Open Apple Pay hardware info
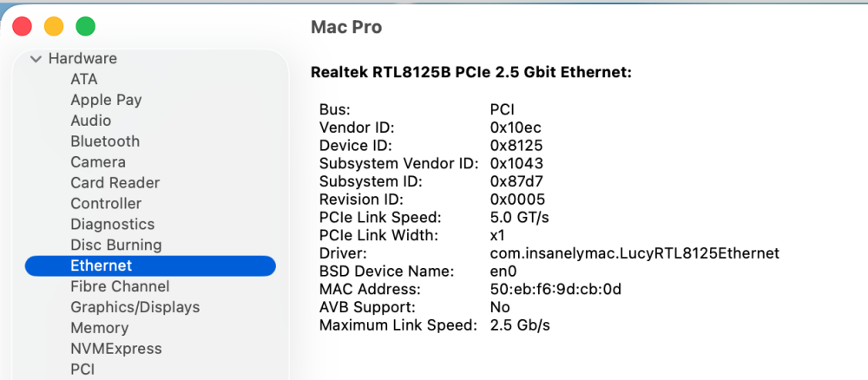 pos(106,100)
